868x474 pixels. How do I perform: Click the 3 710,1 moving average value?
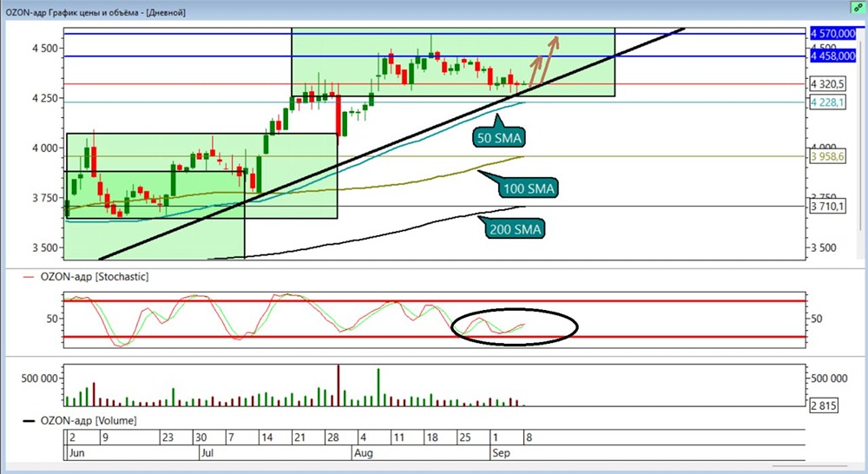tap(827, 207)
